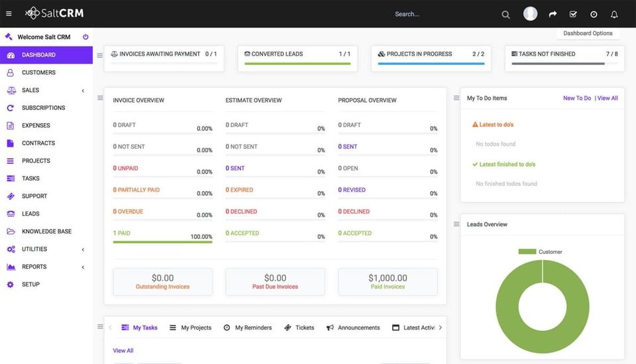Viewport: 636px width, 364px height.
Task: Open the Dashboard menu item
Action: (46, 55)
